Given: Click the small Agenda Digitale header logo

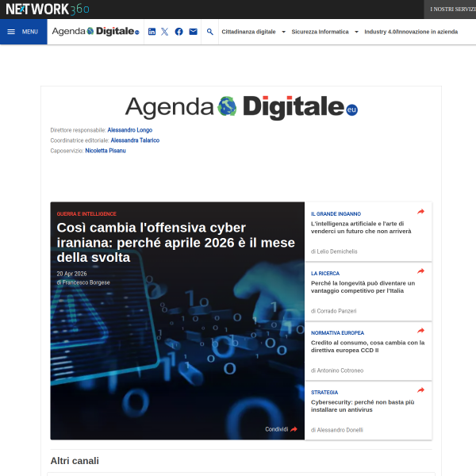Looking at the screenshot, I should click(x=96, y=31).
